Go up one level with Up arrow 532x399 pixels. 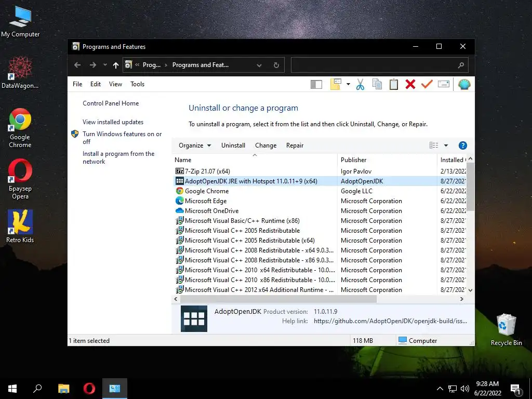pos(116,65)
